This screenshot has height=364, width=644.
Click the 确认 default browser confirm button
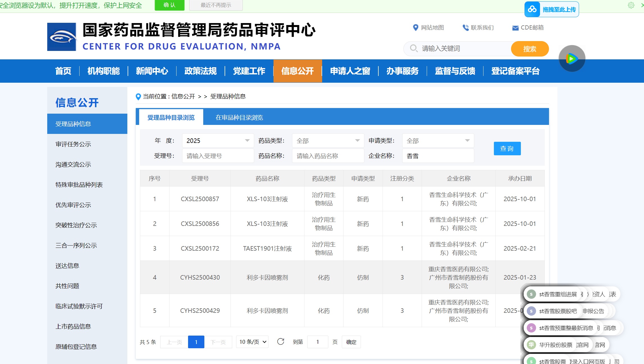pyautogui.click(x=170, y=5)
